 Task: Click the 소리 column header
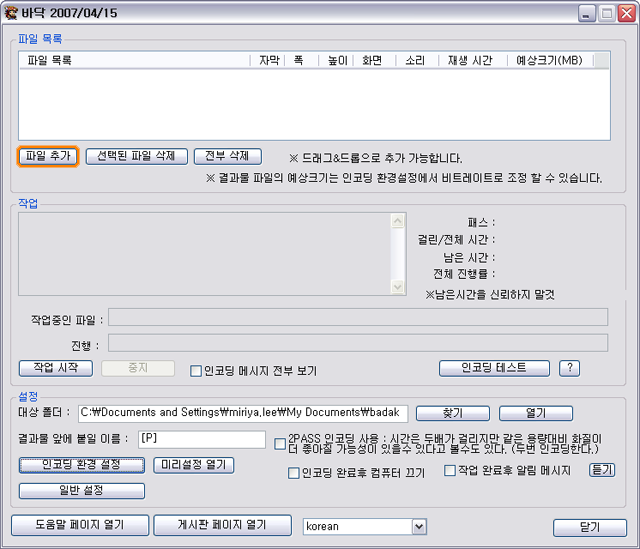417,60
